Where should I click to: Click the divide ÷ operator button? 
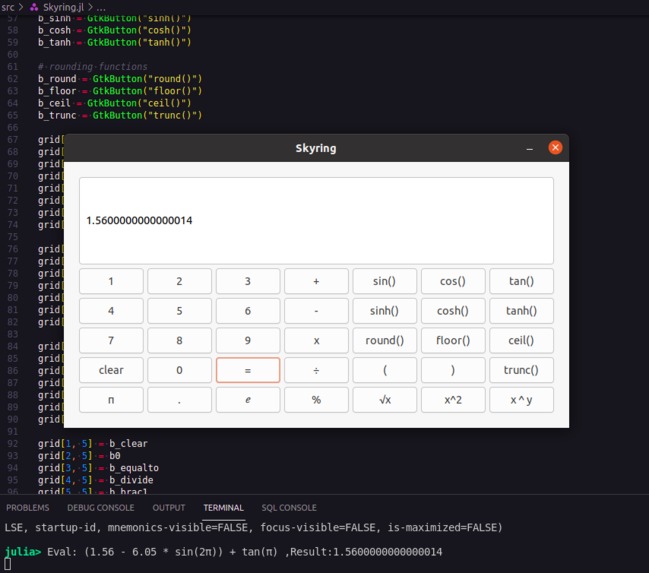316,370
